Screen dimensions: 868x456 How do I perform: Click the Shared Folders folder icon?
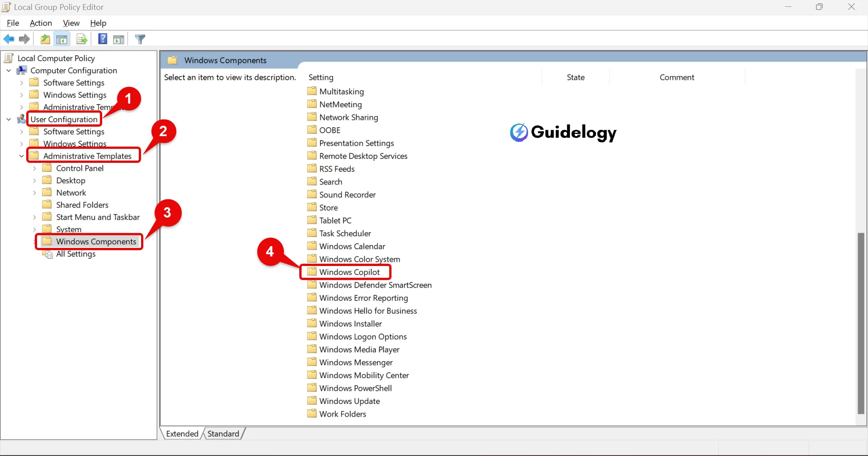tap(47, 204)
